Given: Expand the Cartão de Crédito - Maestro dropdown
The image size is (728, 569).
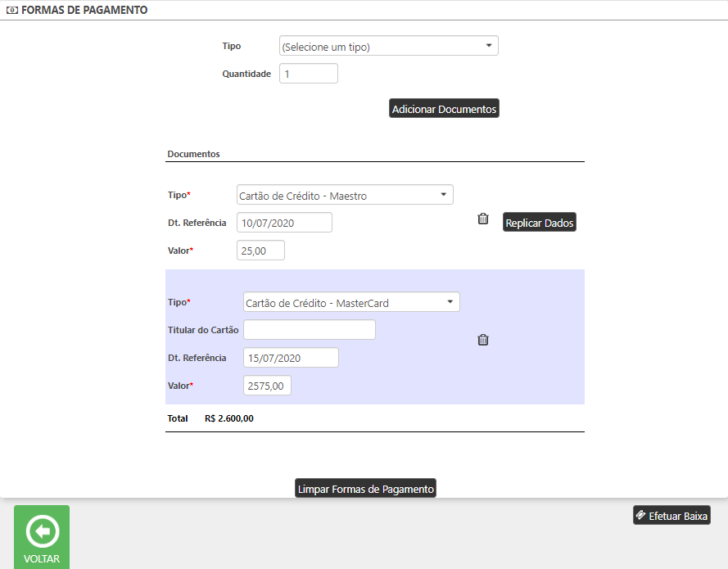Looking at the screenshot, I should 344,196.
